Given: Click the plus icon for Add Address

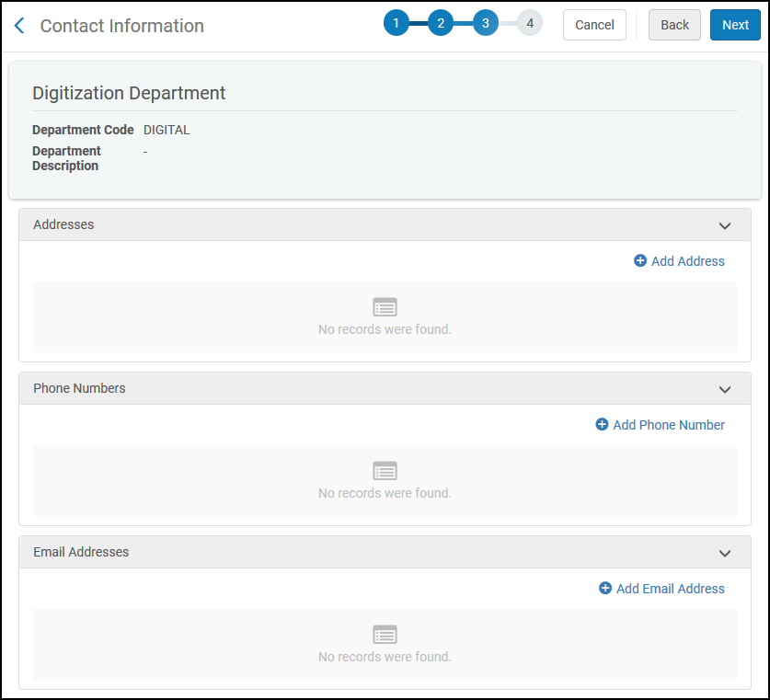Looking at the screenshot, I should click(640, 261).
